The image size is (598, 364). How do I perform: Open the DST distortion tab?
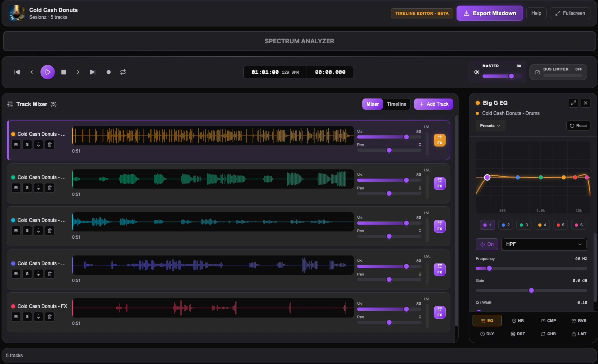[518, 334]
